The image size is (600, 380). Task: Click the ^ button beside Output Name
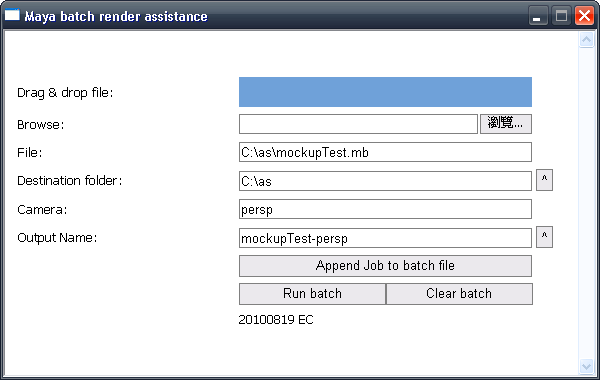544,237
